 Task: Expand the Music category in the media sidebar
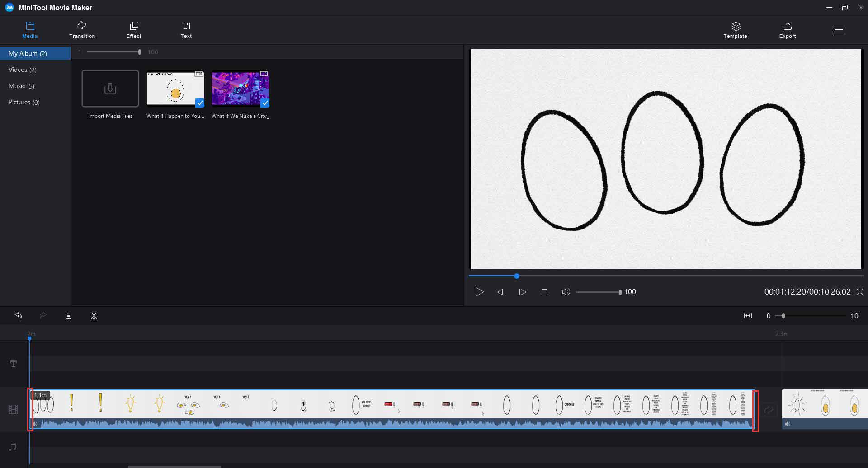point(21,86)
